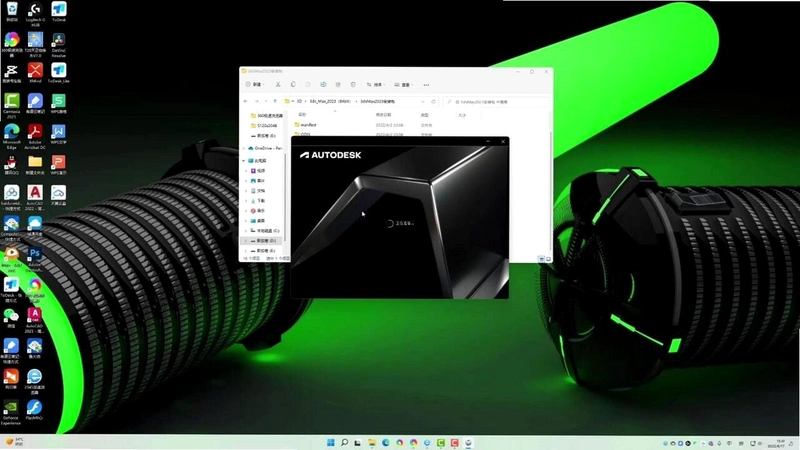Open GeForce Experience desktop shortcut
Viewport: 800px width, 450px height.
pyautogui.click(x=11, y=412)
